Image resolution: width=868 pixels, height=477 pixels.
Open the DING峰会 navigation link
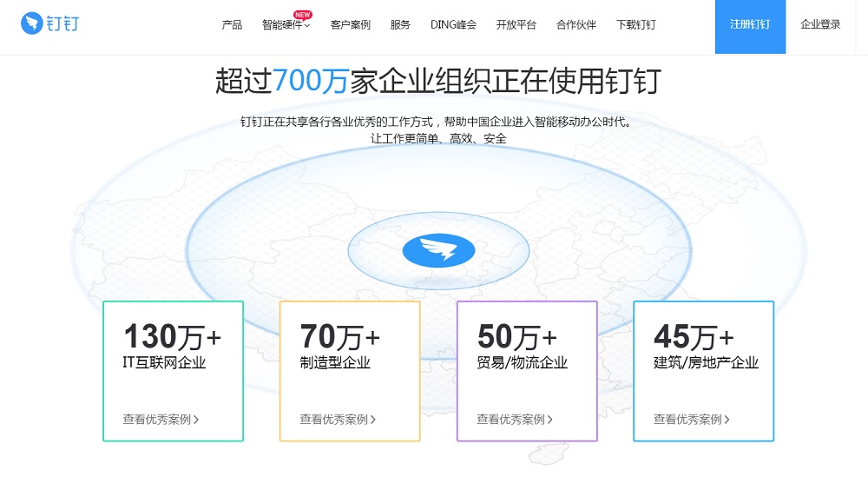tap(453, 24)
